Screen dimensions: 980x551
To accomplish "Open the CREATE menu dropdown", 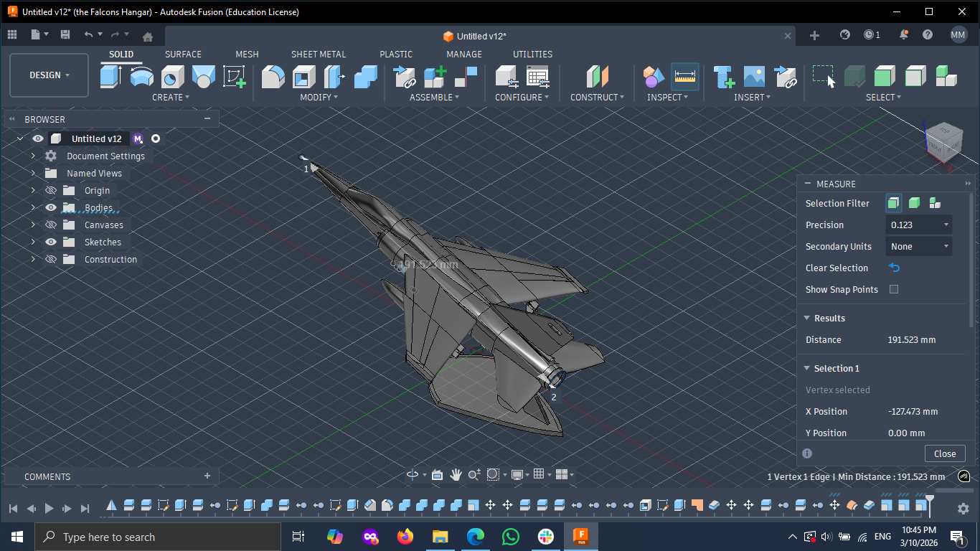I will click(171, 97).
